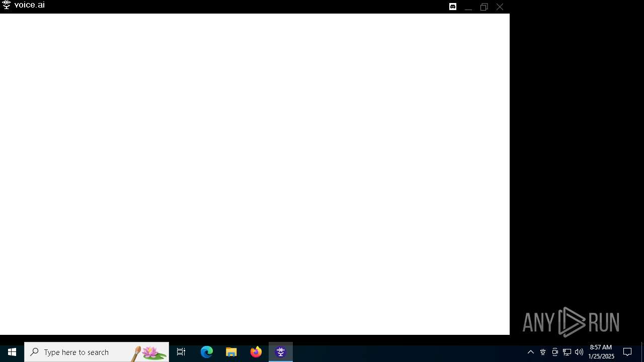Open volume control tray icon

click(x=579, y=352)
